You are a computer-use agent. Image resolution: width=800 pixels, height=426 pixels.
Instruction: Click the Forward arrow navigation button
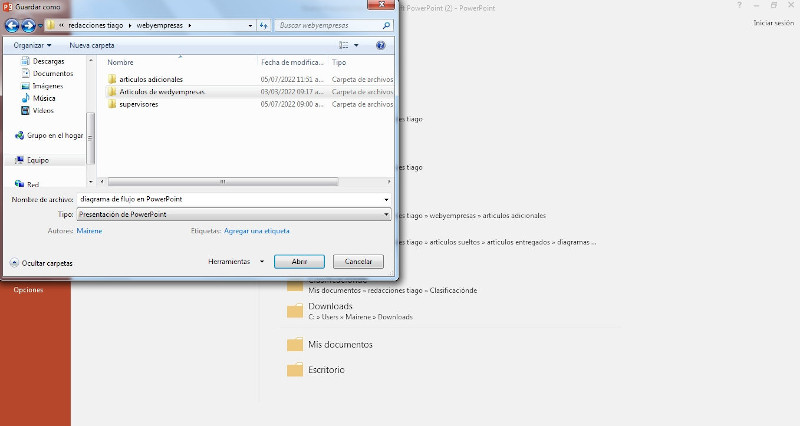pyautogui.click(x=29, y=25)
